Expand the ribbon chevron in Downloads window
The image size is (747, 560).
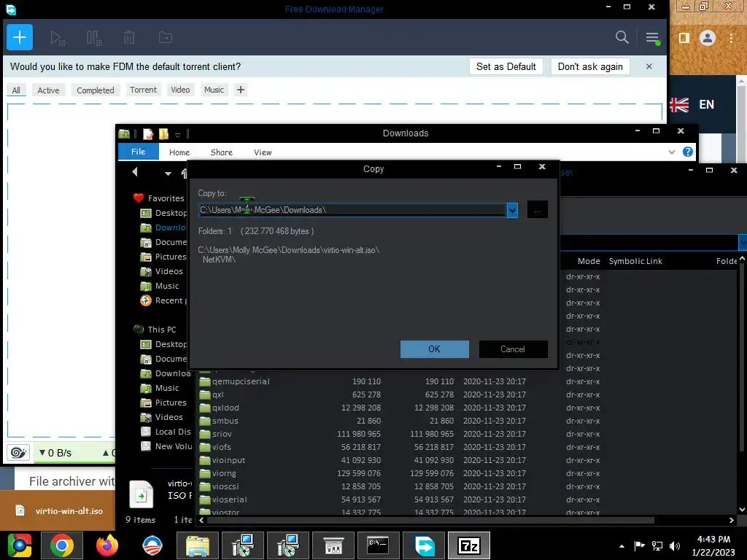[671, 152]
